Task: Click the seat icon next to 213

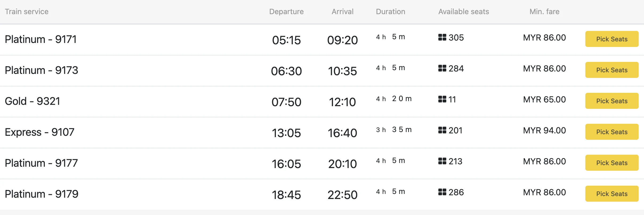Action: click(442, 161)
